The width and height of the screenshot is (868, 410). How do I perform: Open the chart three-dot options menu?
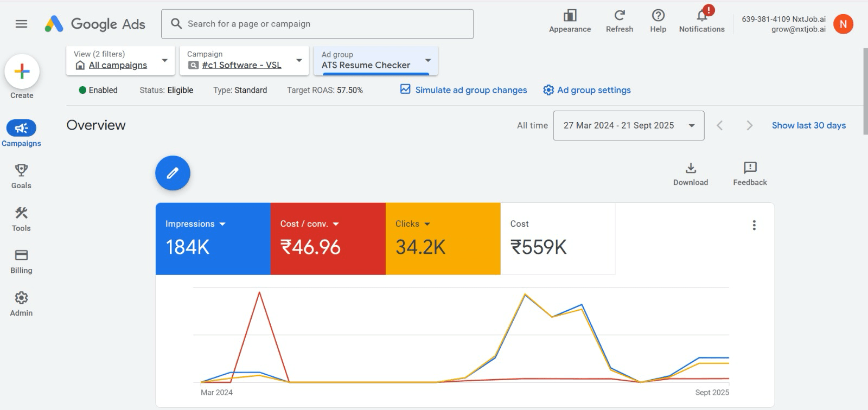[754, 225]
